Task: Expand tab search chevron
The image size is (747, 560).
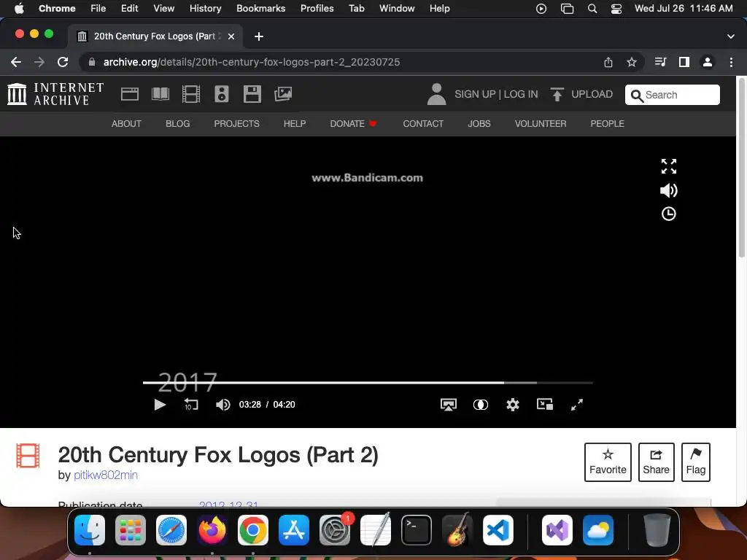Action: pos(731,36)
